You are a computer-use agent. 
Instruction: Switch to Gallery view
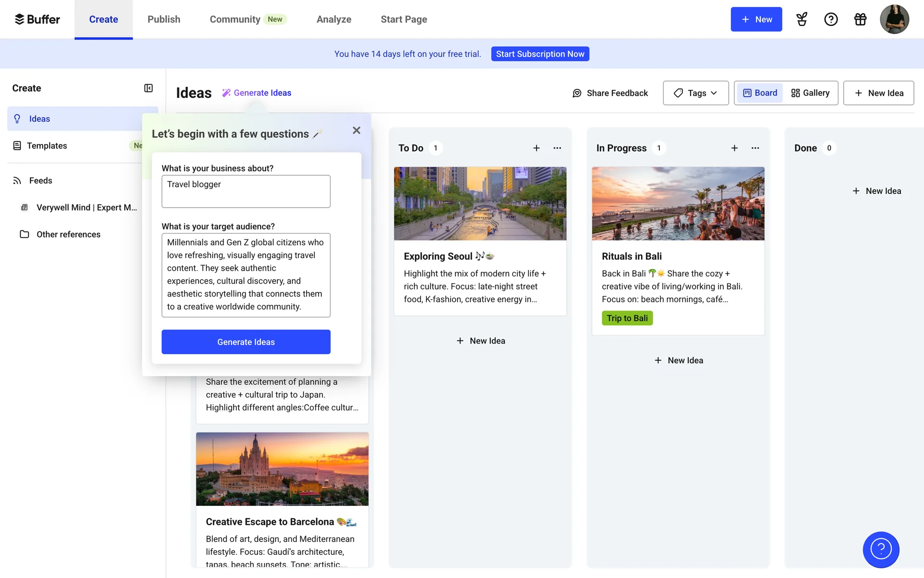[810, 93]
